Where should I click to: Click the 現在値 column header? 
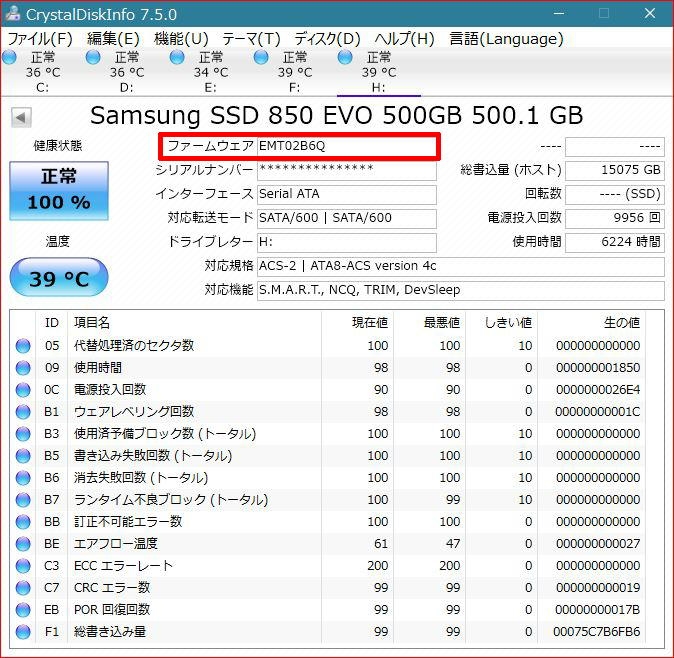(x=370, y=322)
